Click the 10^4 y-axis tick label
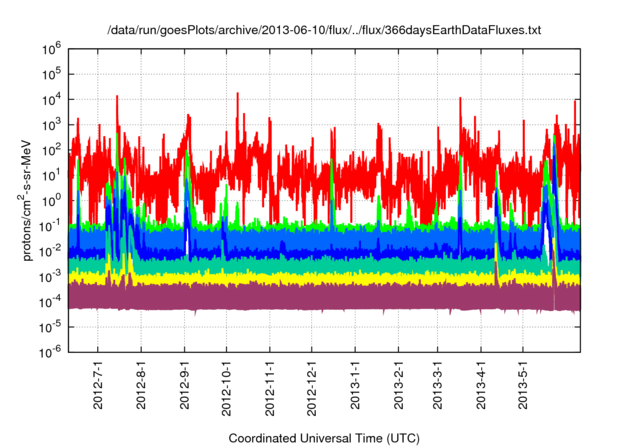Screen dimensions: 640x448 [51, 100]
